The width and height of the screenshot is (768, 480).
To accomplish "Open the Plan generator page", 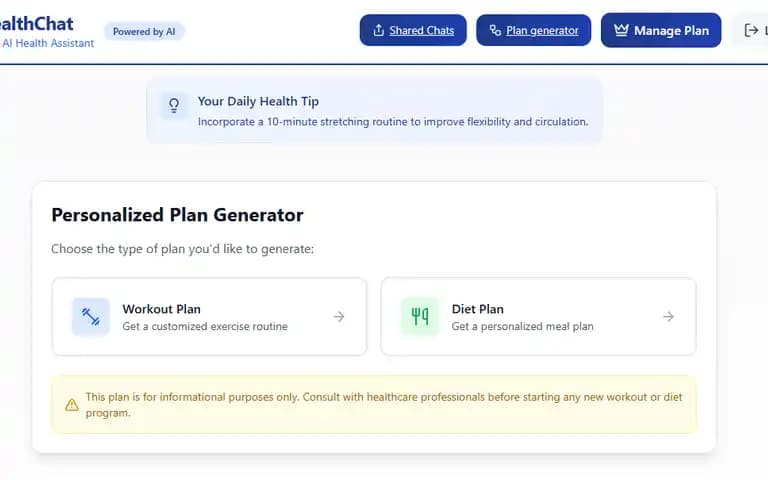I will [x=533, y=30].
